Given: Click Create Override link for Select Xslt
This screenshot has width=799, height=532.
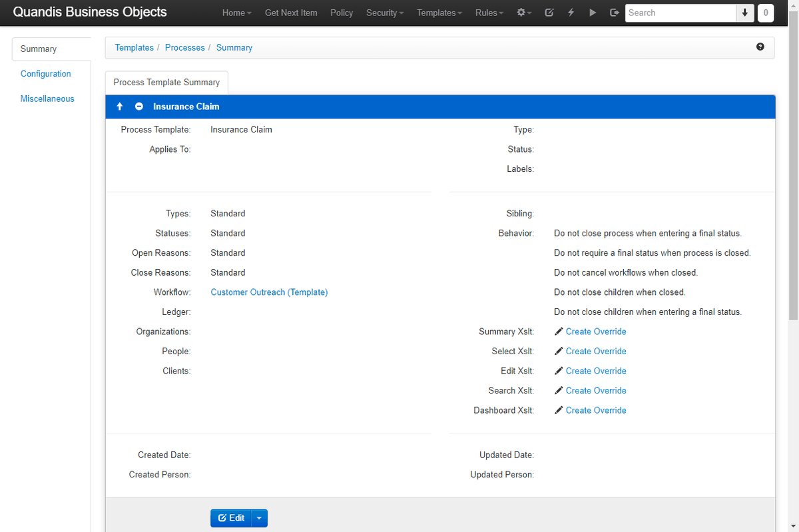Looking at the screenshot, I should pyautogui.click(x=596, y=351).
